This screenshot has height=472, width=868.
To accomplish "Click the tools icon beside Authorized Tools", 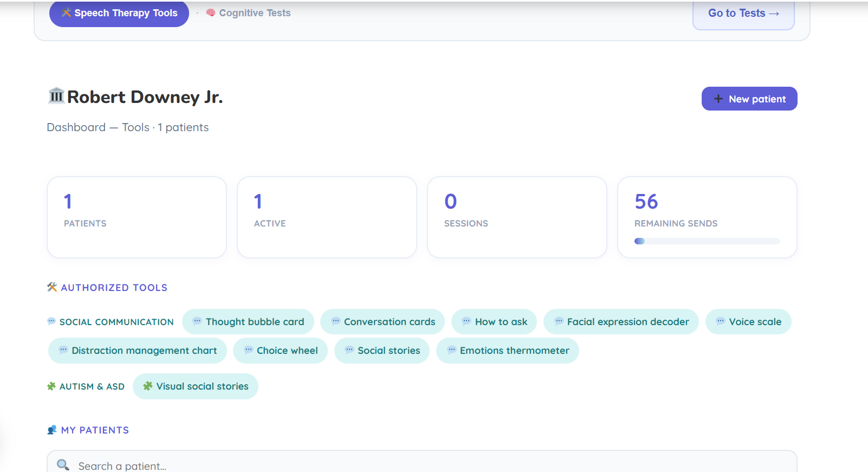I will click(52, 287).
